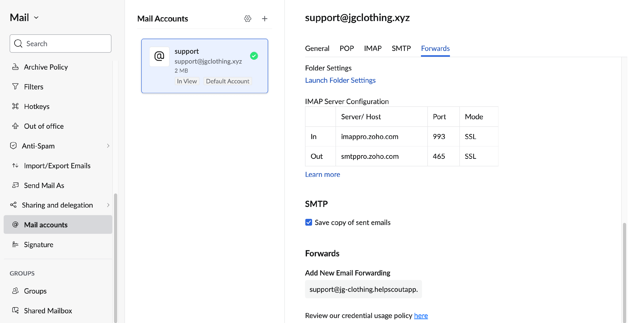Click the Signature icon in sidebar
The image size is (644, 323).
(x=15, y=244)
